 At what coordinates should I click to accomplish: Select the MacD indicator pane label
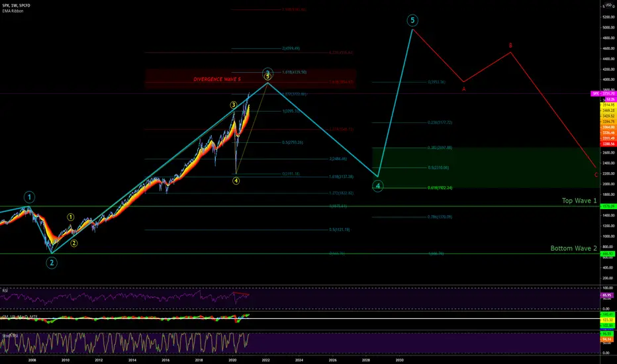click(x=20, y=316)
